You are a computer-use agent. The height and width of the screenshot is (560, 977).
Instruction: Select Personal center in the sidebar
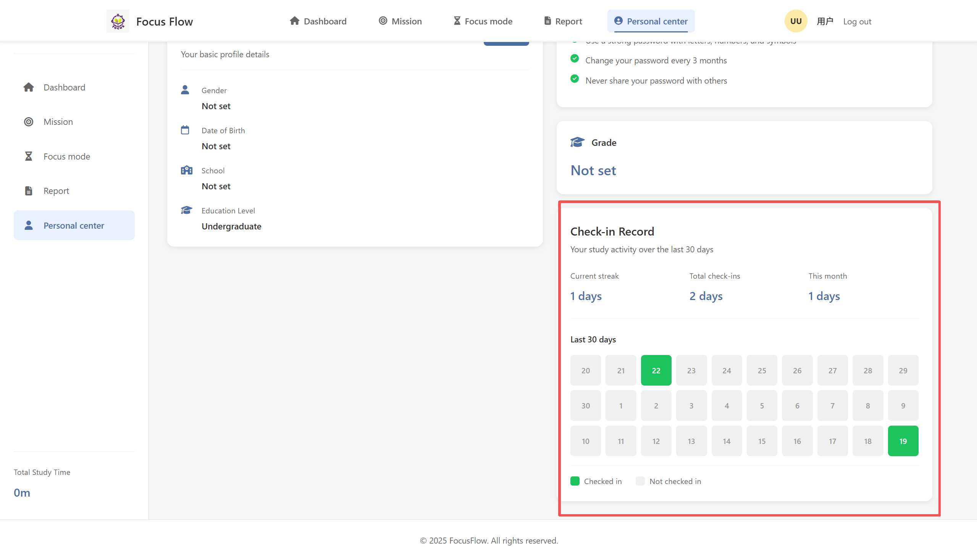click(x=74, y=225)
